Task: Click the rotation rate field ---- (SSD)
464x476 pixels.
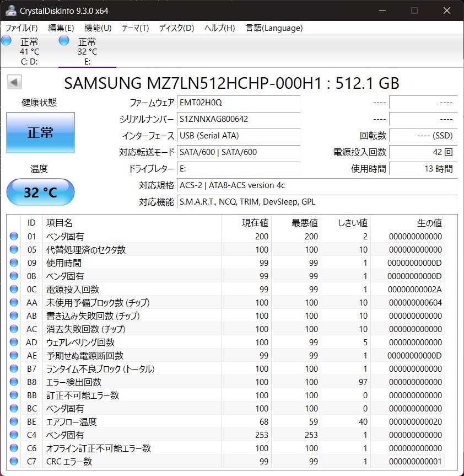Action: 423,135
